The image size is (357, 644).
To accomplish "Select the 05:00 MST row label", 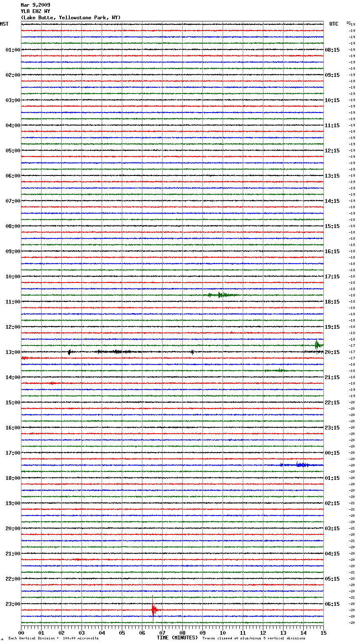I will (13, 151).
